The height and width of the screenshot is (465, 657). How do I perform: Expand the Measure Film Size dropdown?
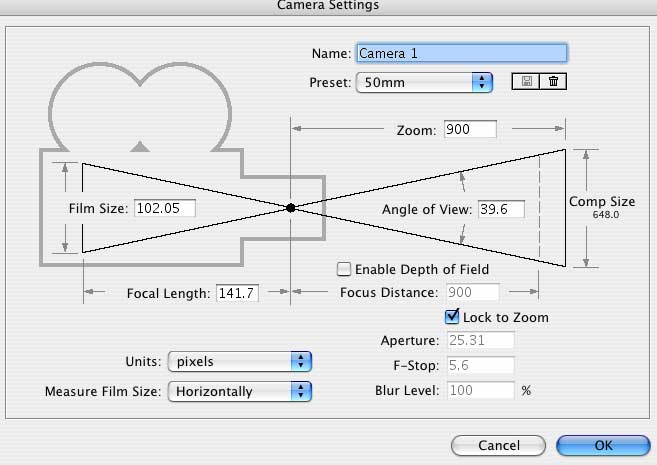point(240,391)
